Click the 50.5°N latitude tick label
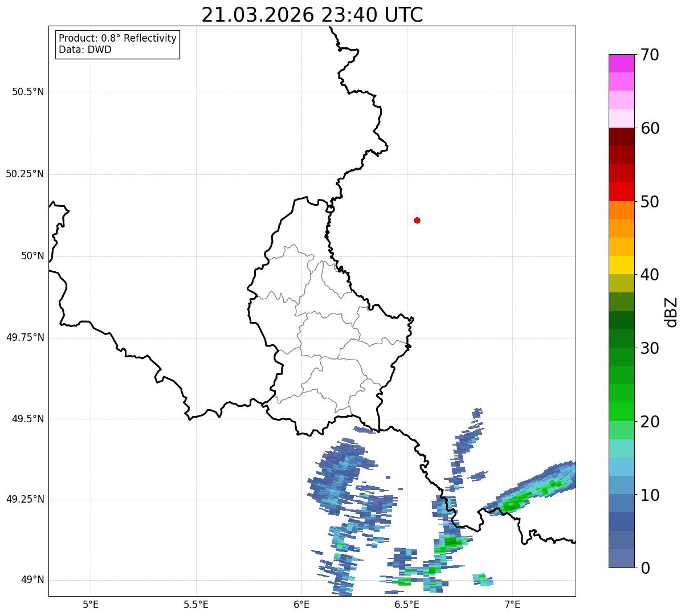Viewport: 685px width, 616px height. pos(28,92)
